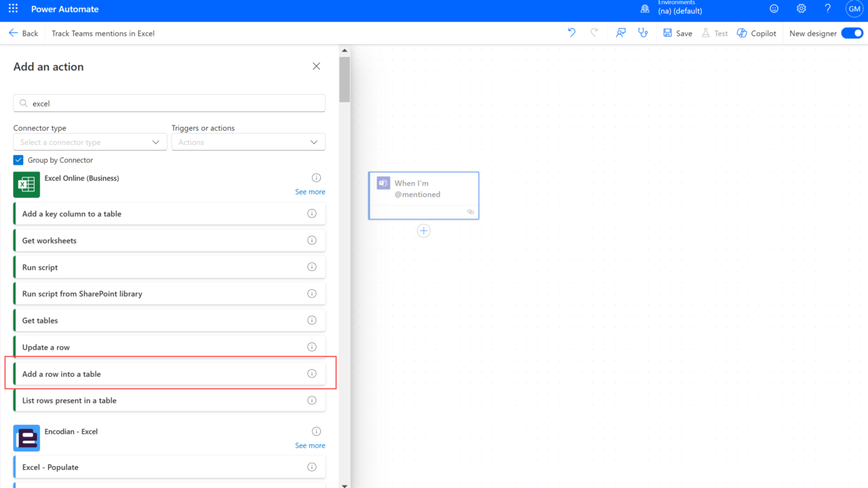Undo the last change
Screen dimensions: 868x488
(572, 33)
